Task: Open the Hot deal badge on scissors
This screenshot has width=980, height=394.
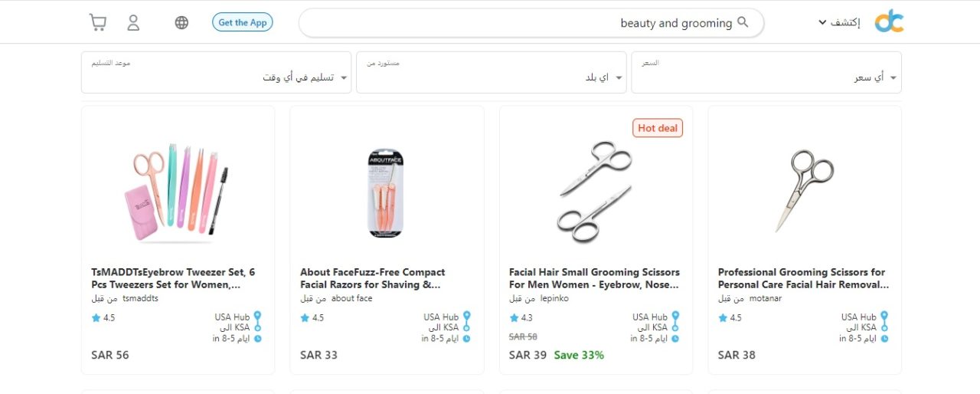Action: 658,128
